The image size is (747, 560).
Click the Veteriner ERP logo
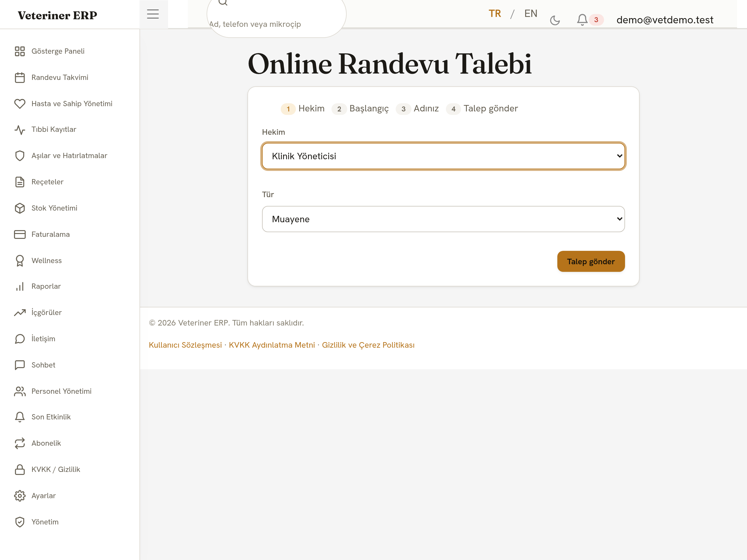pos(57,15)
